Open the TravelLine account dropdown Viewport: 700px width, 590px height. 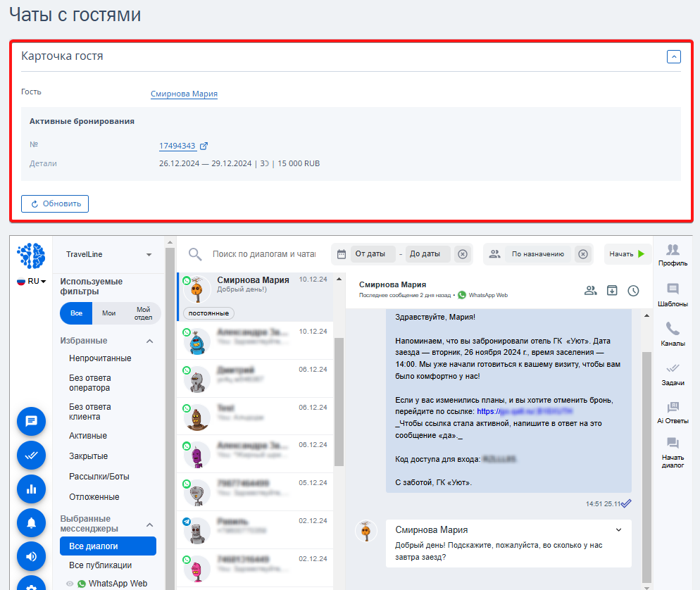(109, 254)
